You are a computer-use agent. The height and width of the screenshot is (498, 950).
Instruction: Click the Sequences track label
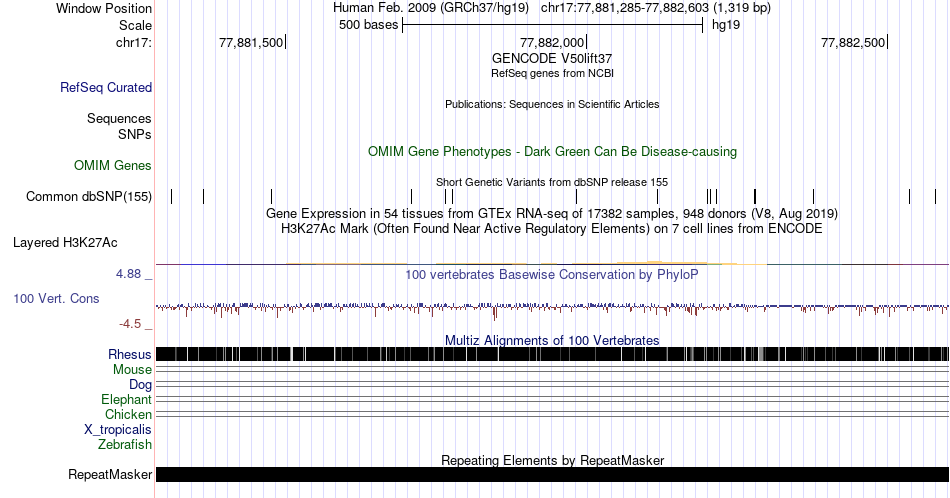(119, 118)
